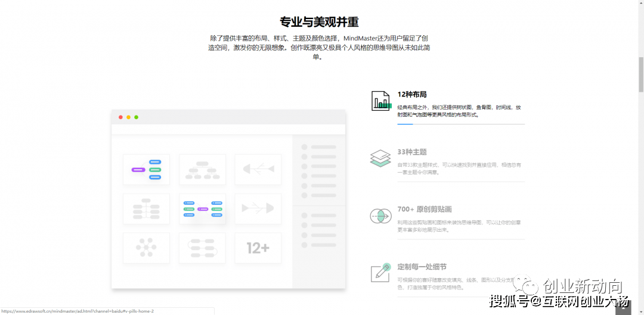
Task: Click the 12+ more layouts thumbnail
Action: [x=258, y=248]
